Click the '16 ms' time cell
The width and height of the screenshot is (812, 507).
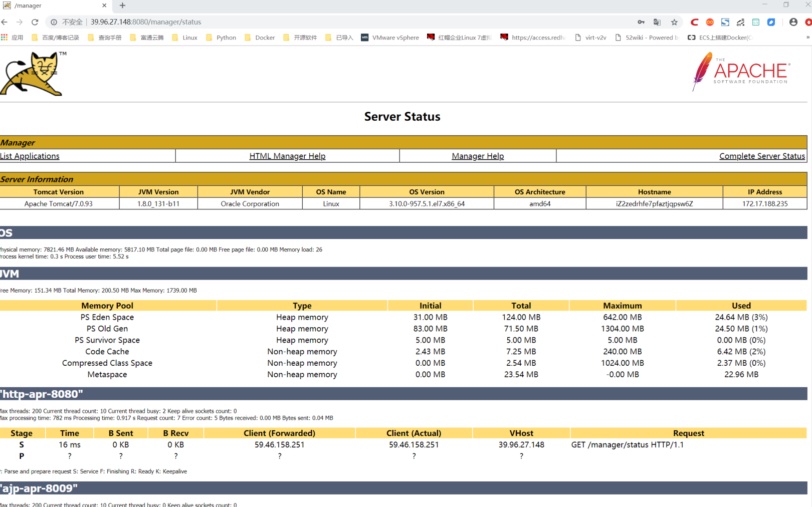(70, 445)
